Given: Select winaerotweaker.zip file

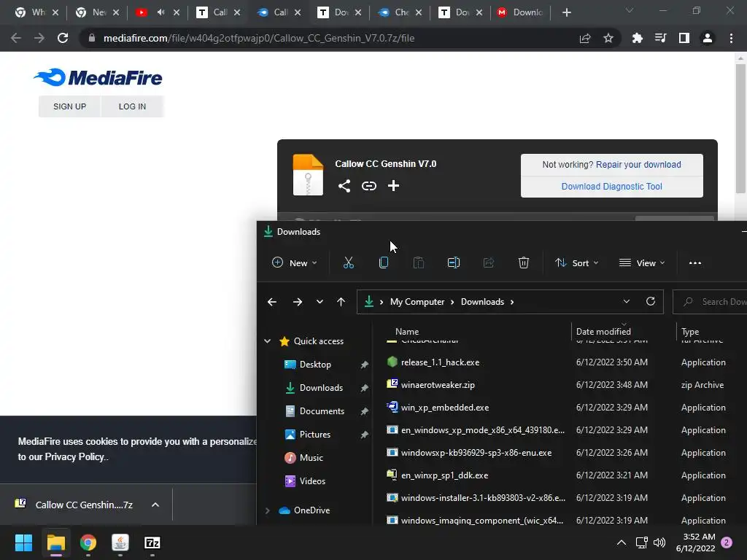Looking at the screenshot, I should tap(438, 385).
